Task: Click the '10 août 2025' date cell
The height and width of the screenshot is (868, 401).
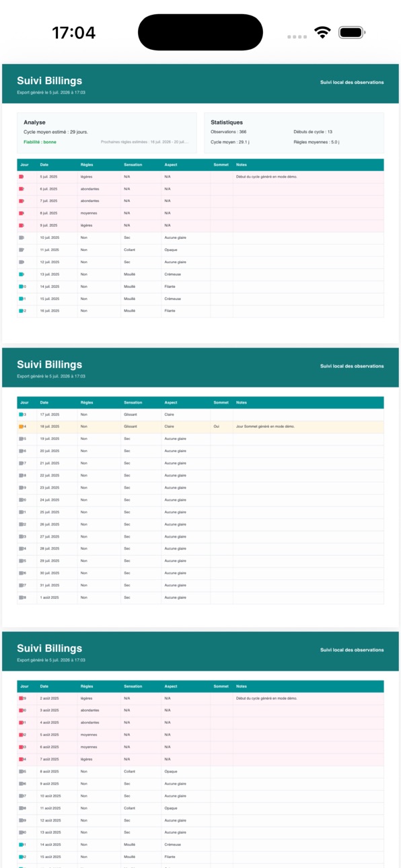Action: [x=50, y=796]
